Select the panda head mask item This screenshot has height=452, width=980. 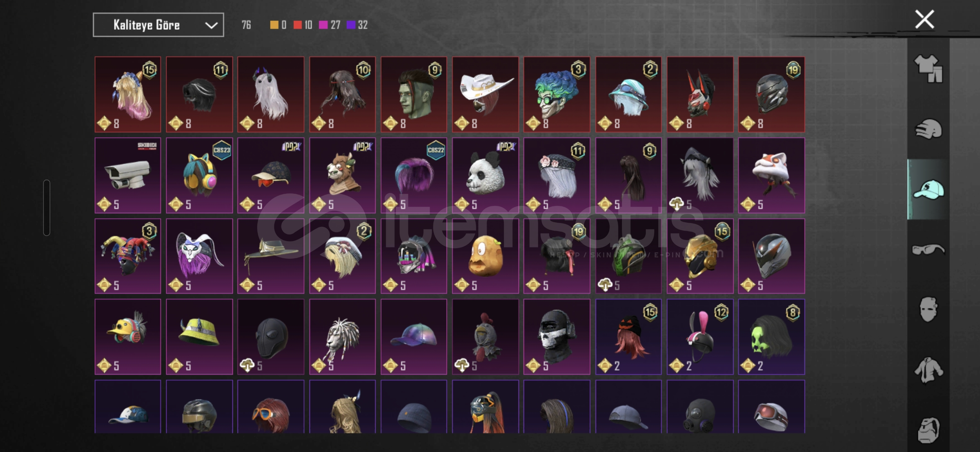485,175
